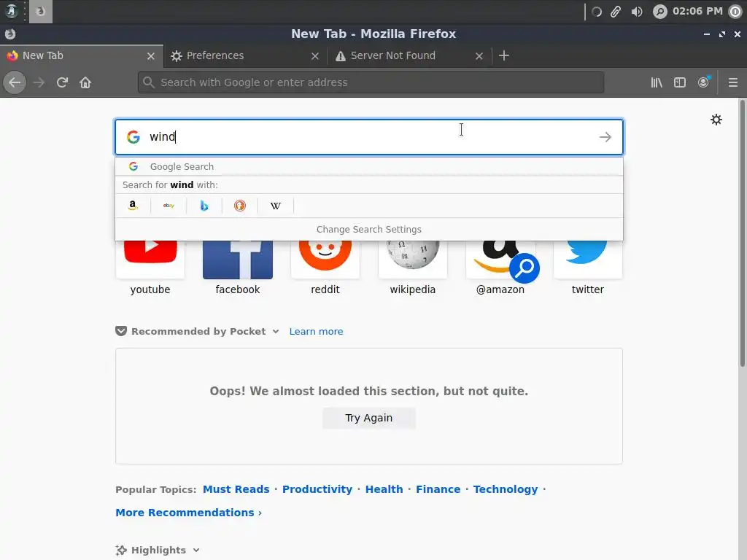Select the Firefox taskbar window button

(x=41, y=12)
